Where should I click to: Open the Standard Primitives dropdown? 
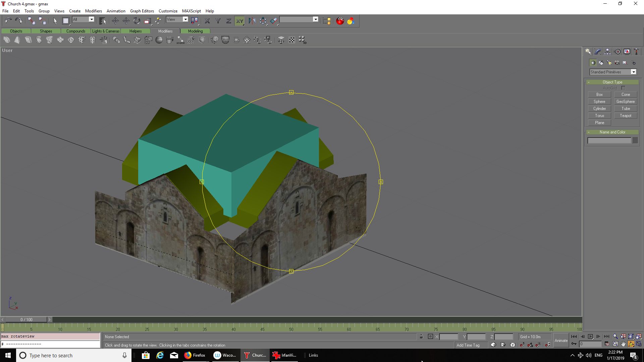[633, 72]
